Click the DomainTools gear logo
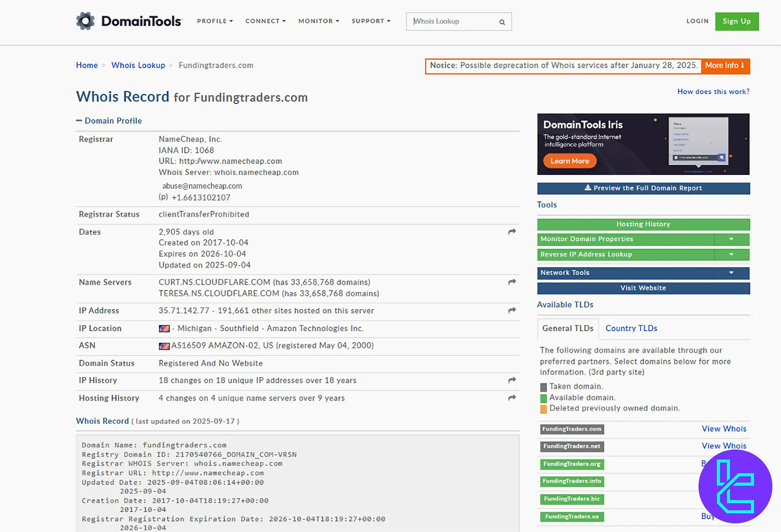The image size is (781, 532). (85, 21)
